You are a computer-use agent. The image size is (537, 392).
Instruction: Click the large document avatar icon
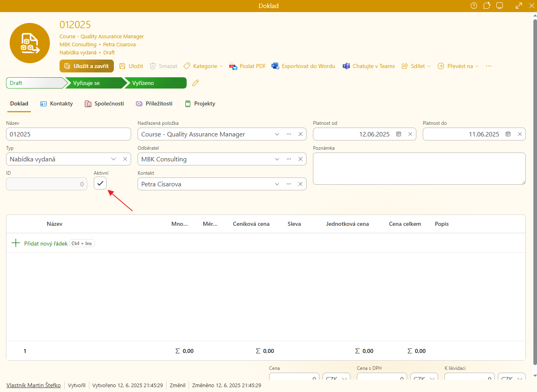[30, 43]
